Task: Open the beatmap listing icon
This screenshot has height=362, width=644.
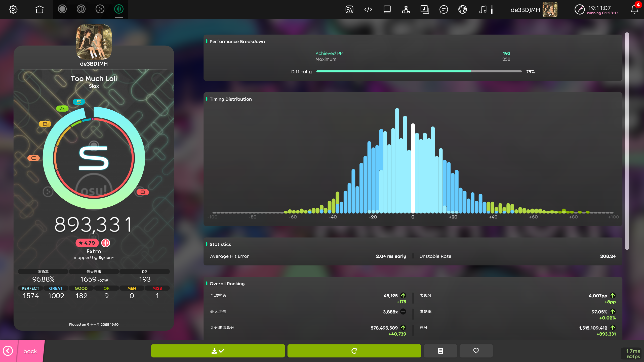Action: [x=425, y=10]
